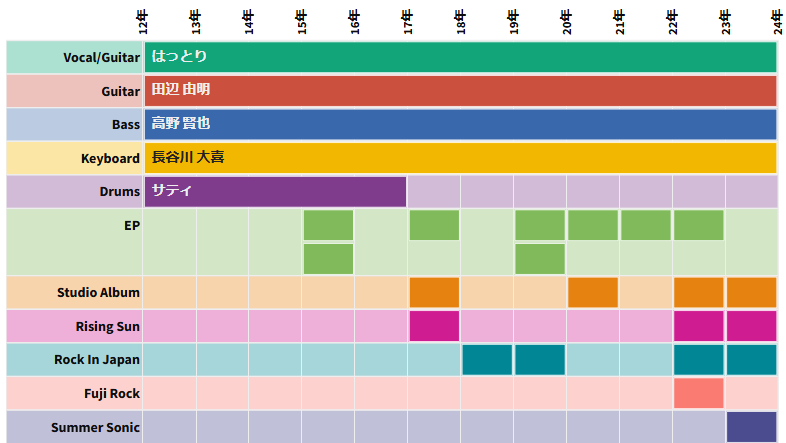The width and height of the screenshot is (786, 443).
Task: Click the upper EP block in 15年
Action: pyautogui.click(x=328, y=225)
